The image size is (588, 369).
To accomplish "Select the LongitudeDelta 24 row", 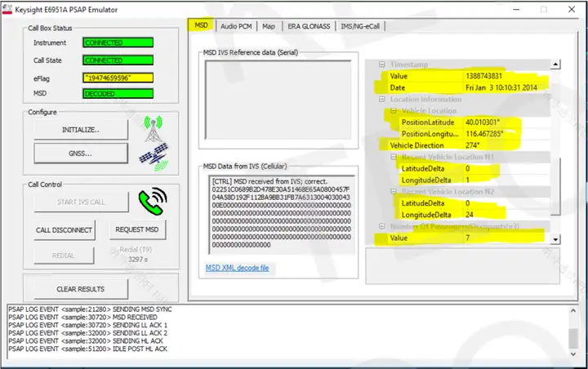I will tap(474, 215).
